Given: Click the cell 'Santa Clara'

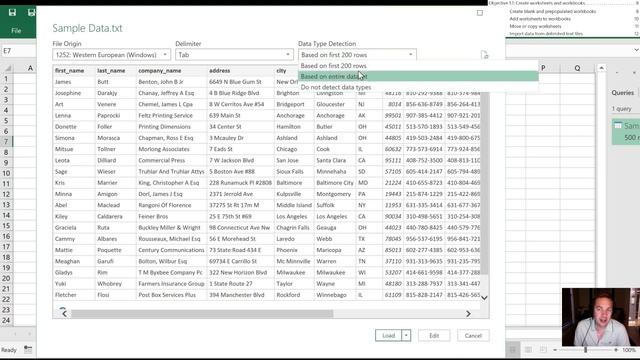Looking at the screenshot, I should click(x=331, y=160).
